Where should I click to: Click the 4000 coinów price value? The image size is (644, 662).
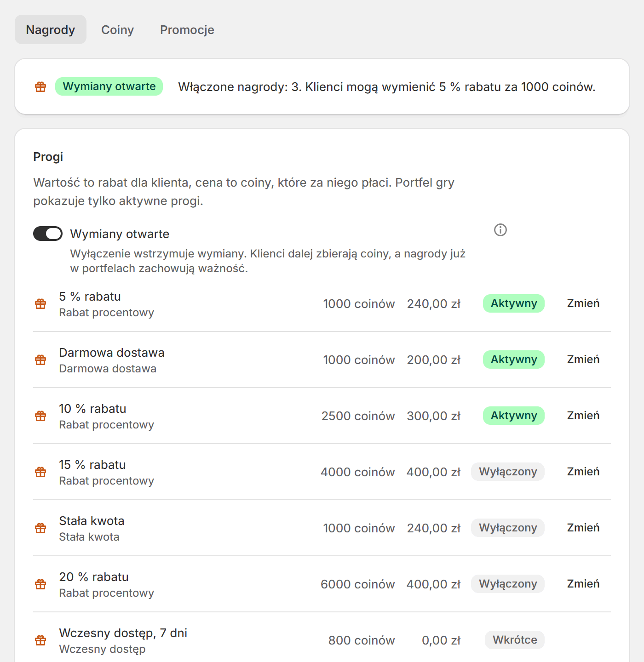[357, 472]
